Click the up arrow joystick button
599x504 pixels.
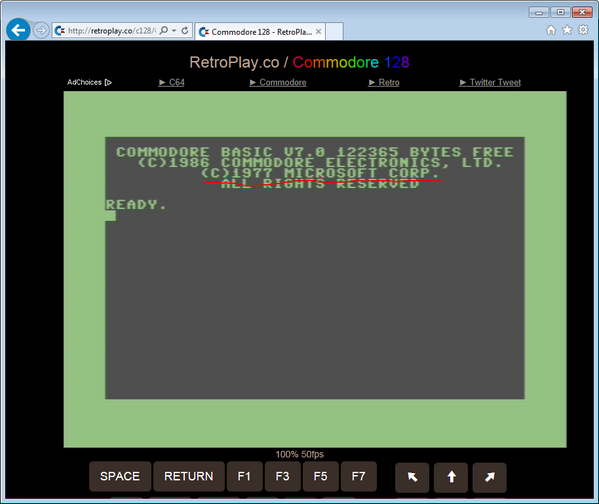451,477
